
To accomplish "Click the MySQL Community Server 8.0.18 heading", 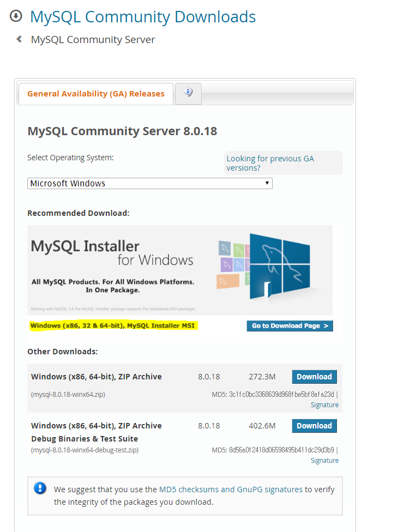I will (x=122, y=131).
